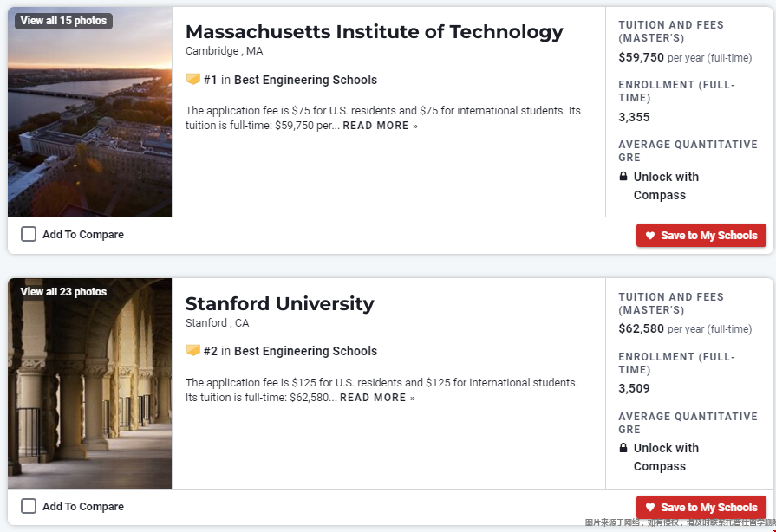Click Best Engineering Schools link under MIT
The width and height of the screenshot is (776, 532).
[305, 80]
